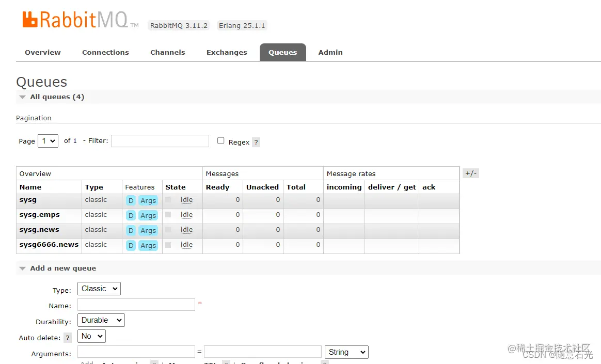Click the idle state of sysg.emps
This screenshot has height=364, width=601.
coord(187,215)
